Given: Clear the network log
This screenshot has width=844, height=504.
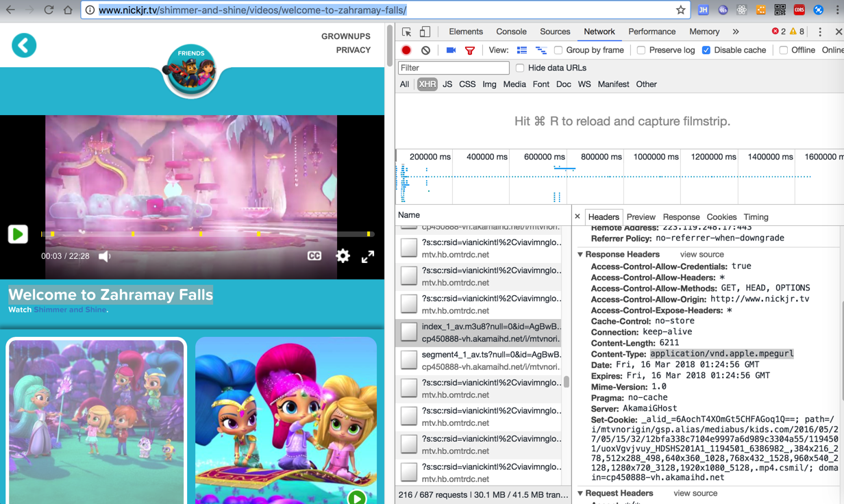Looking at the screenshot, I should coord(425,50).
